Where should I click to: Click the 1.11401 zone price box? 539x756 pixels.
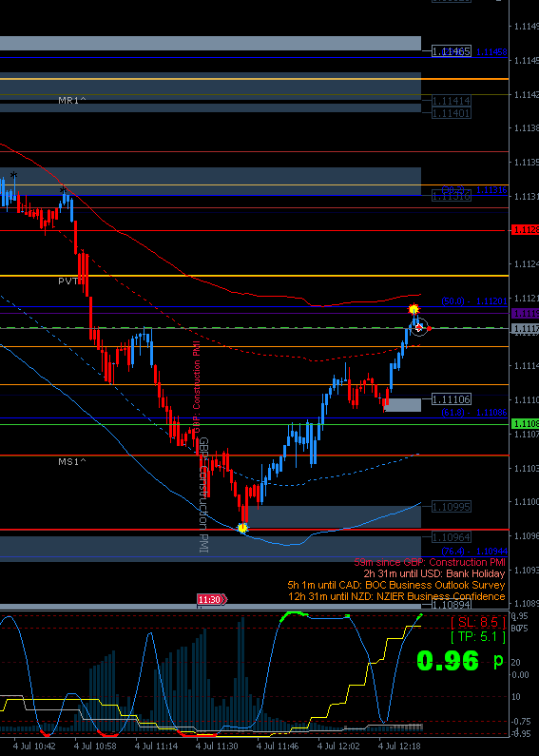point(452,113)
